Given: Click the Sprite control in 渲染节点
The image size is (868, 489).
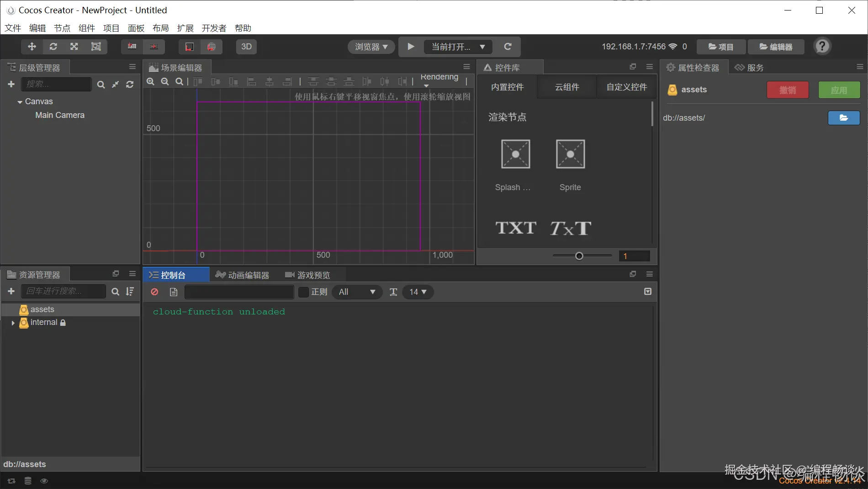Looking at the screenshot, I should tap(570, 154).
